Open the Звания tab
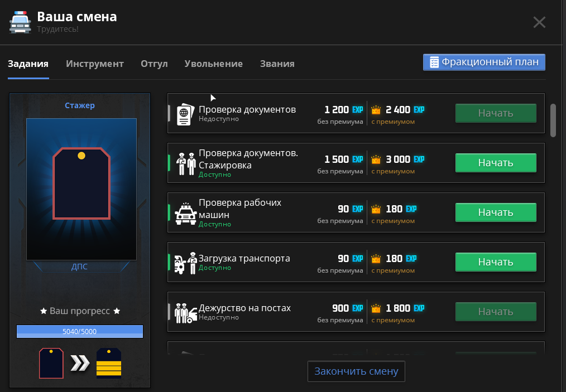This screenshot has height=392, width=566. tap(277, 64)
